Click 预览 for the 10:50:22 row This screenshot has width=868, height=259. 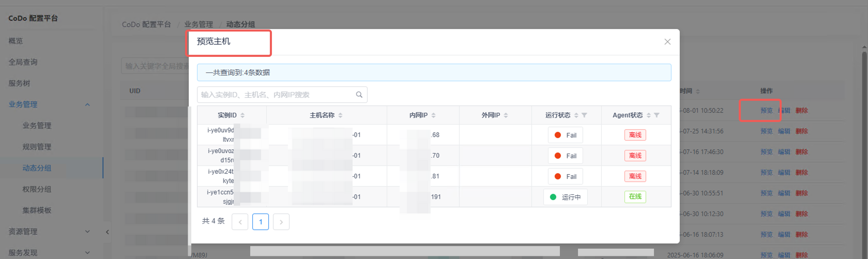tap(766, 110)
